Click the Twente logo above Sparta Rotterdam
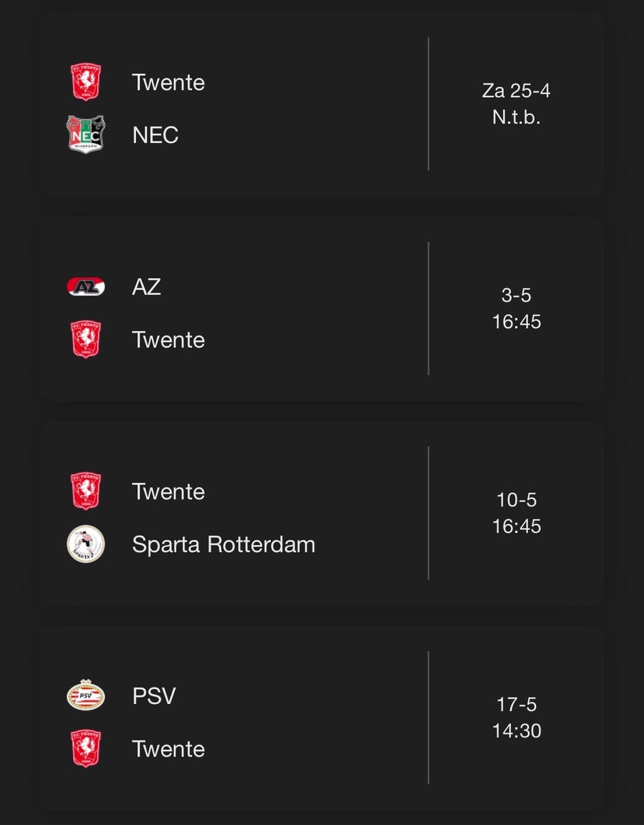This screenshot has width=644, height=825. point(86,491)
